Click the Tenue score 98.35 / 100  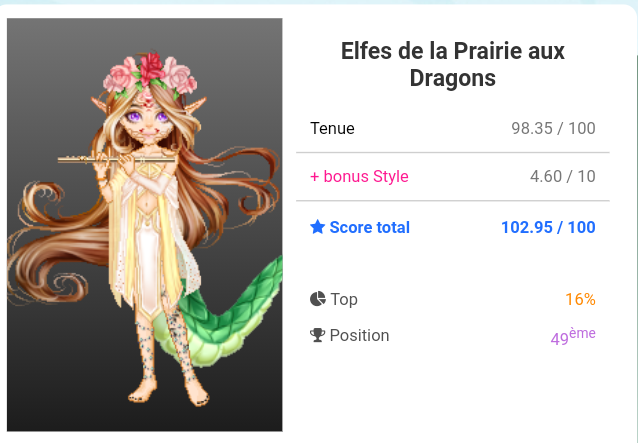[x=553, y=128]
